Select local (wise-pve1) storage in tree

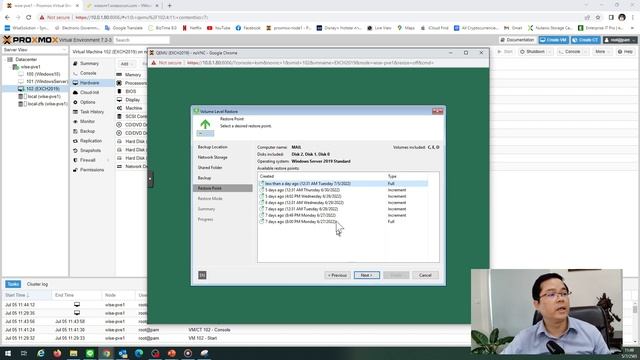click(40, 96)
